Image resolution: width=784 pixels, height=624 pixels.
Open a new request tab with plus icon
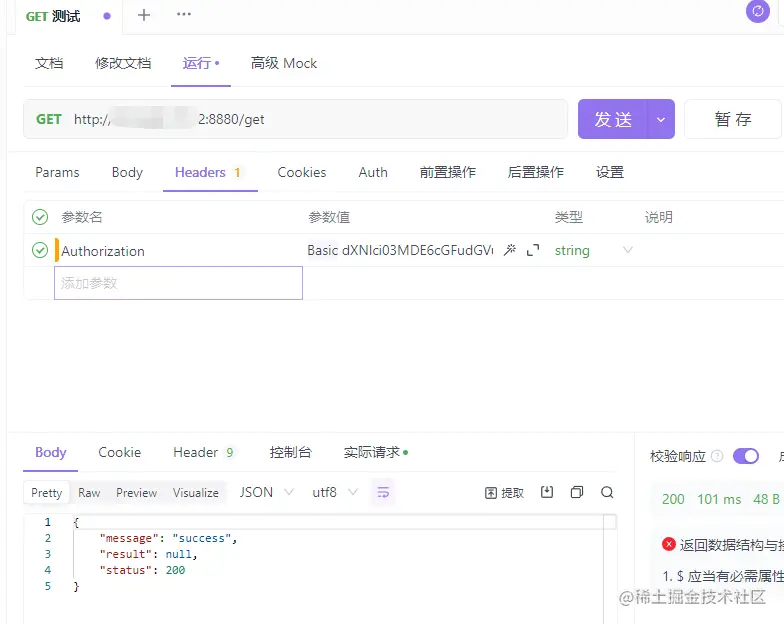[144, 15]
